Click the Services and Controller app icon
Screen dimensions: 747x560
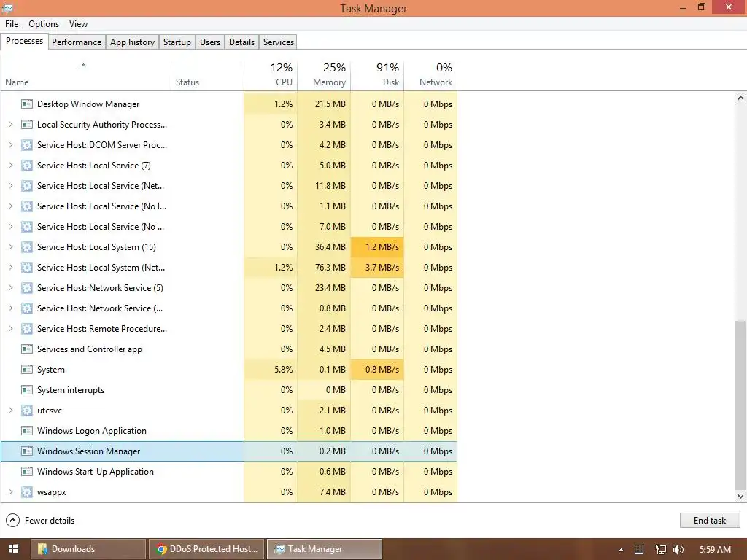point(27,349)
